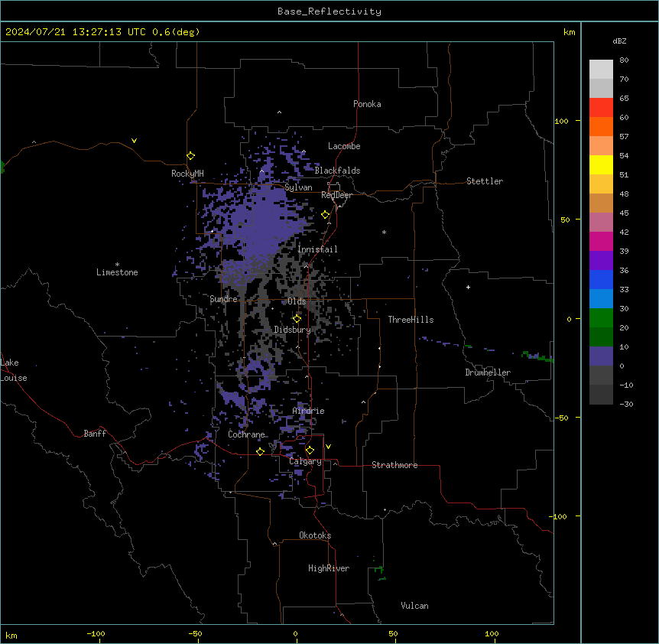Screen dimensions: 659x644
Task: Click the Sylvan label
Action: [x=298, y=187]
